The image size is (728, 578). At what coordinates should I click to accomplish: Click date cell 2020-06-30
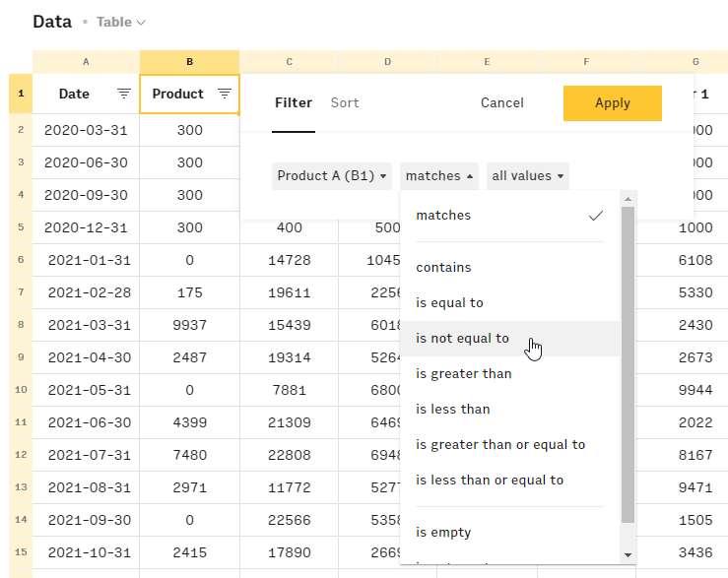pos(86,162)
